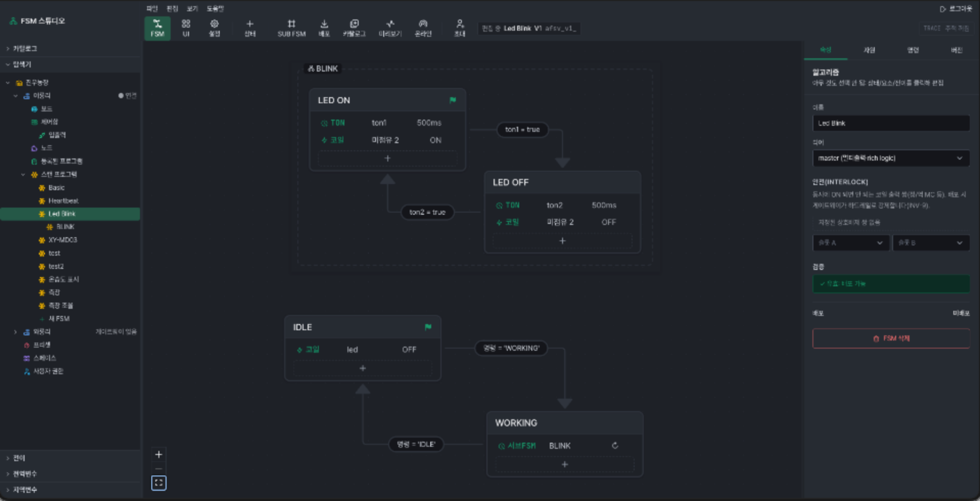Switch to the last tab of the right panel
Image resolution: width=980 pixels, height=501 pixels.
(956, 50)
